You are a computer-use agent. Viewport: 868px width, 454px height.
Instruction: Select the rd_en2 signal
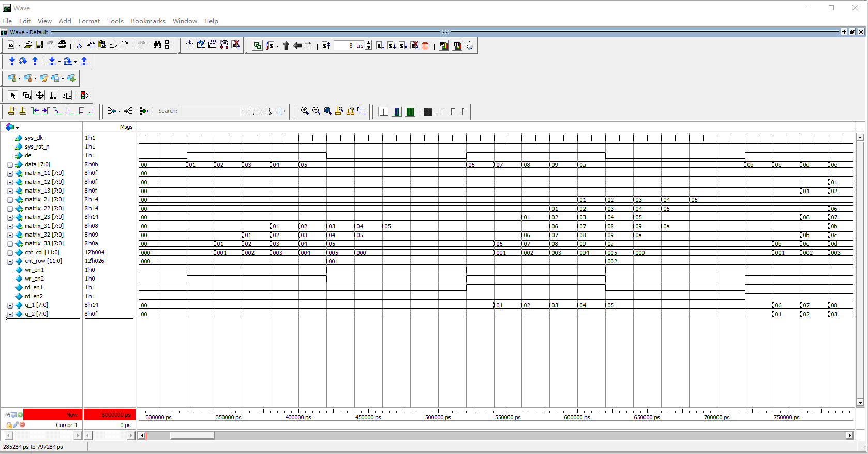click(x=34, y=297)
